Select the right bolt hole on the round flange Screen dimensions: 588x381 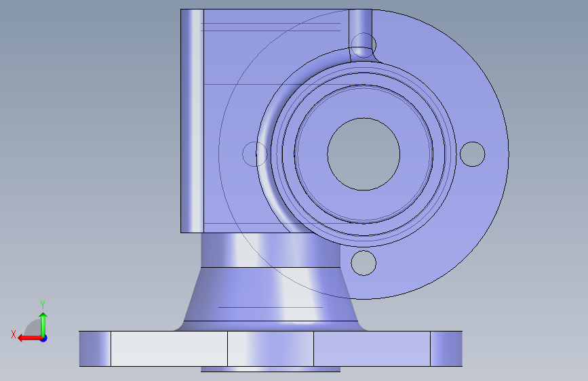(x=472, y=154)
